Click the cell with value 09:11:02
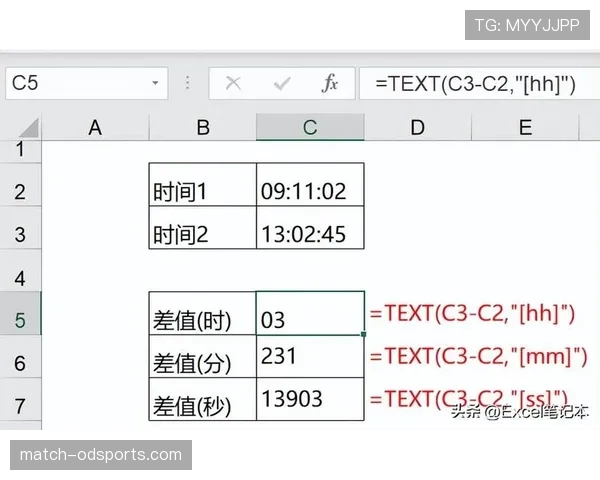This screenshot has height=480, width=600. point(310,184)
